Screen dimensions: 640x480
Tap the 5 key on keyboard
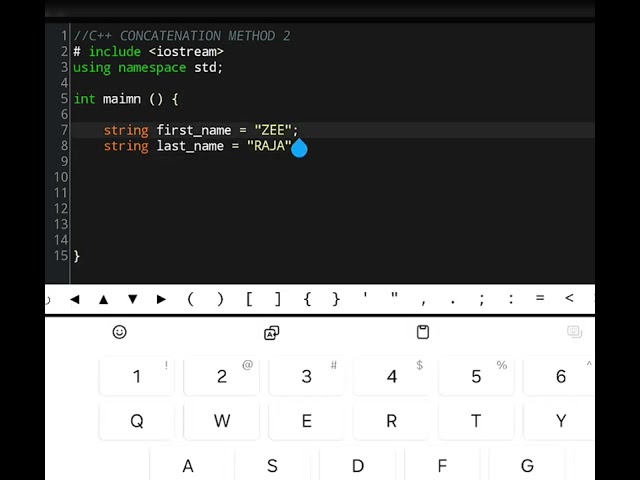coord(476,376)
